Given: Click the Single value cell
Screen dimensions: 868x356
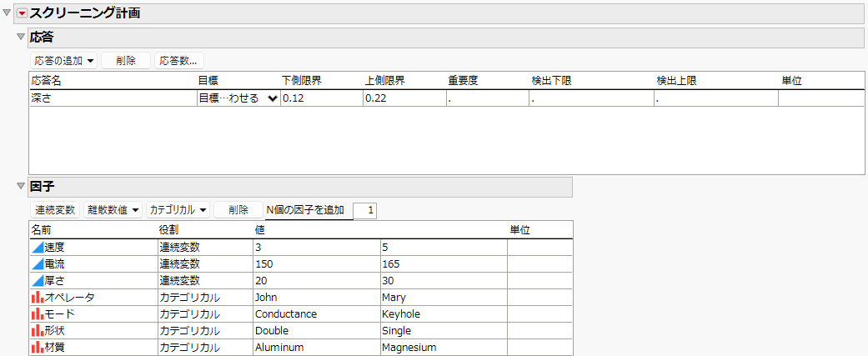Looking at the screenshot, I should tap(443, 330).
